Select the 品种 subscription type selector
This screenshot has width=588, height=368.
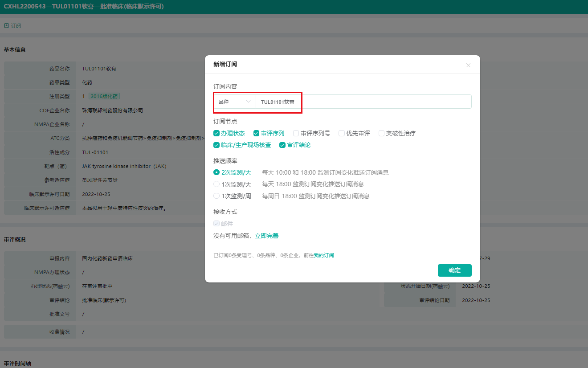click(x=234, y=102)
